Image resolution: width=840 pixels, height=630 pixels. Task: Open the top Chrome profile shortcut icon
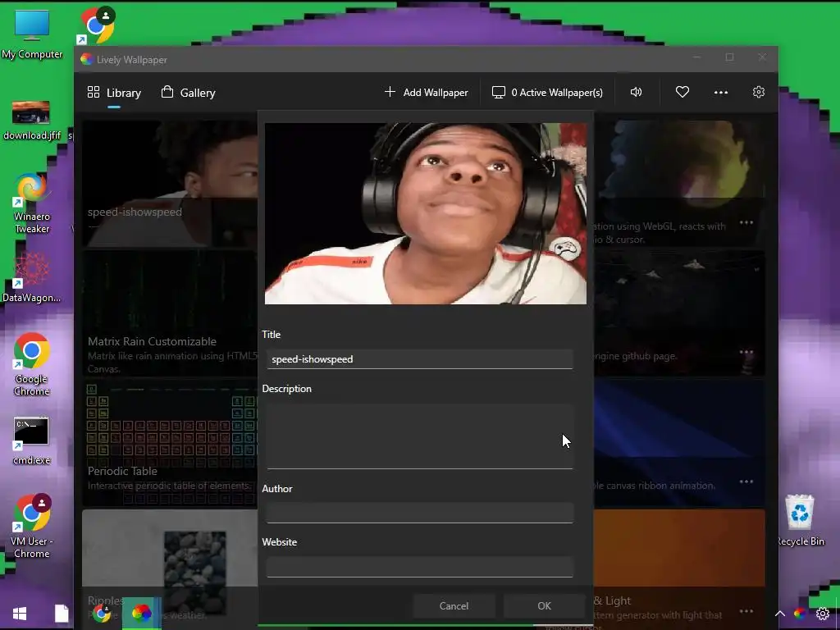[97, 25]
